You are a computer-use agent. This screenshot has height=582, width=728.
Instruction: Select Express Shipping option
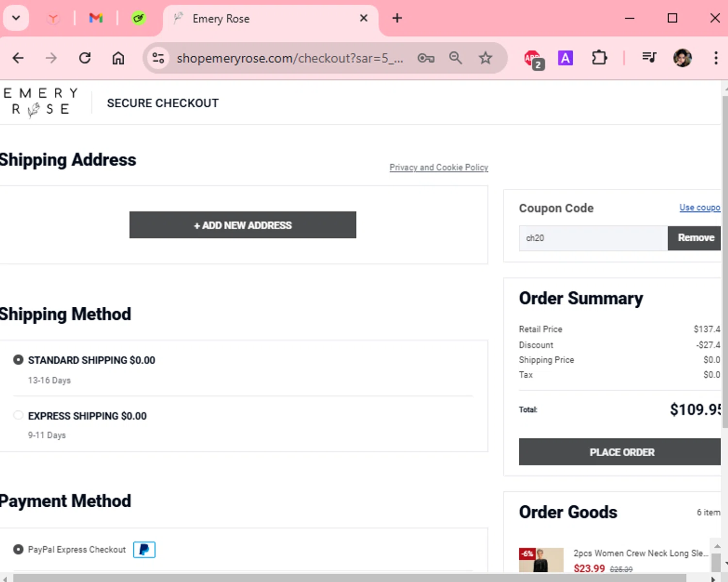pos(18,416)
